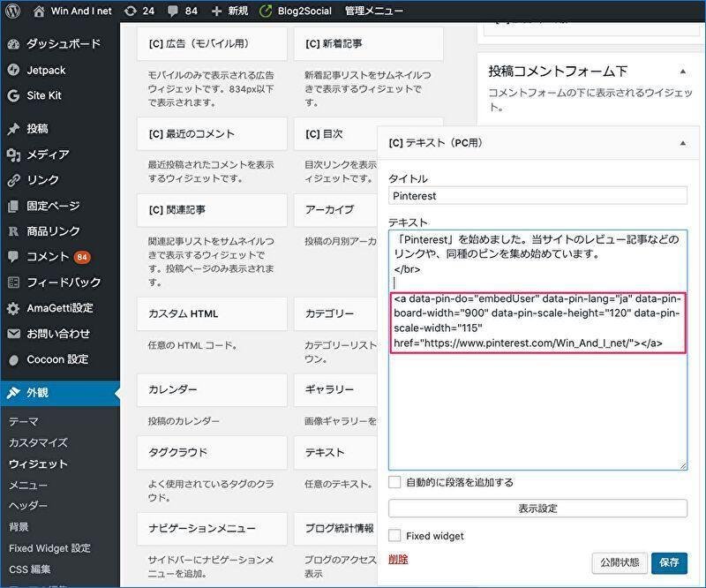Select ウィジェット submenu item

(38, 464)
